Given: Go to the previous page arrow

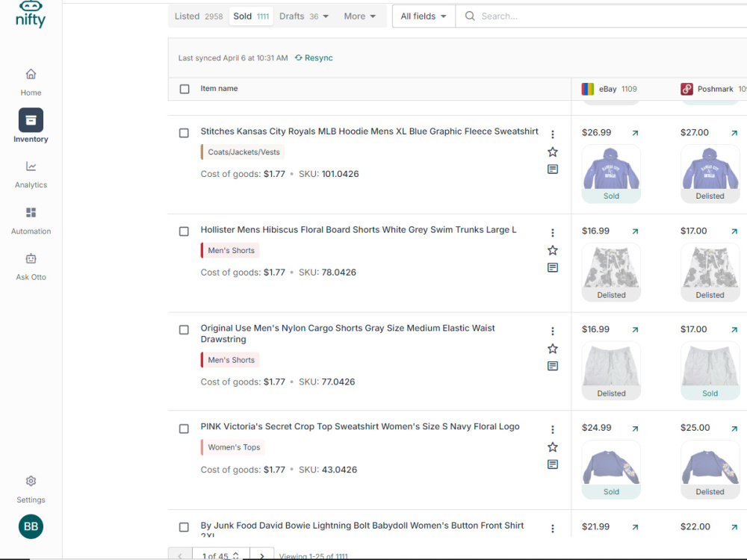Looking at the screenshot, I should (180, 556).
